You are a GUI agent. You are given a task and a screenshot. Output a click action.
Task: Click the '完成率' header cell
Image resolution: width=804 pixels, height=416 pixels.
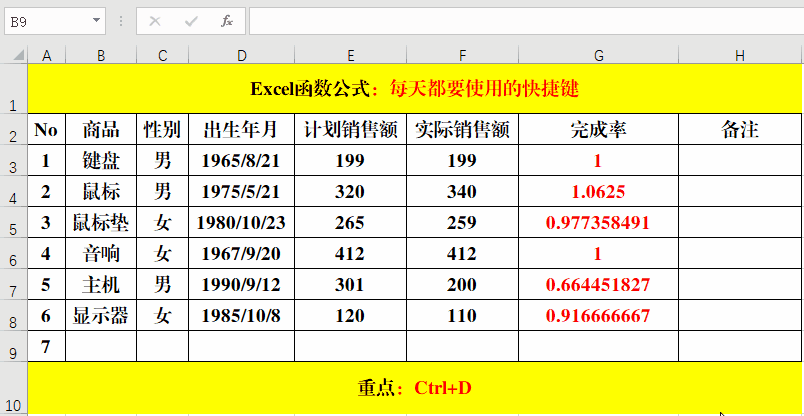coord(598,130)
